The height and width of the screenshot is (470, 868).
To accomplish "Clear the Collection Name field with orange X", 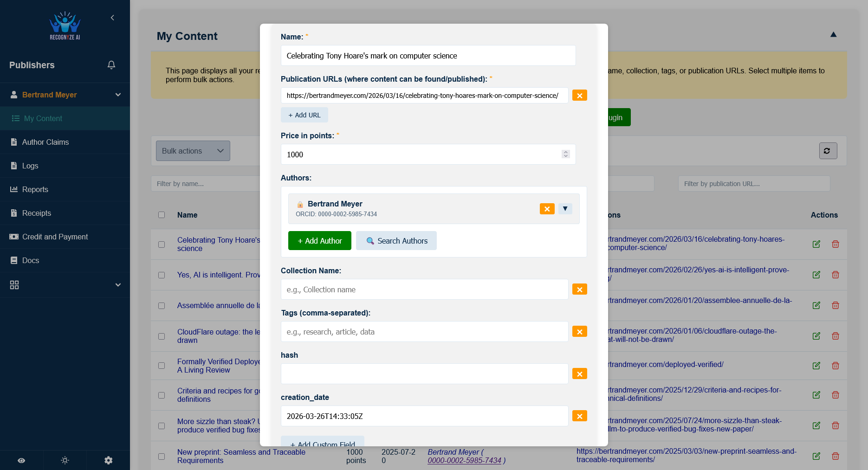I will [x=580, y=290].
